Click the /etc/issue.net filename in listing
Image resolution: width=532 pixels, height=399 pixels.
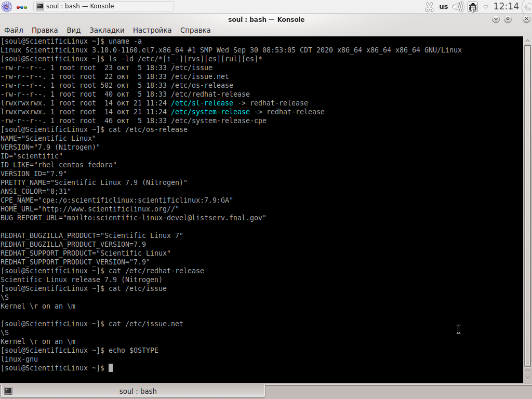click(x=200, y=77)
